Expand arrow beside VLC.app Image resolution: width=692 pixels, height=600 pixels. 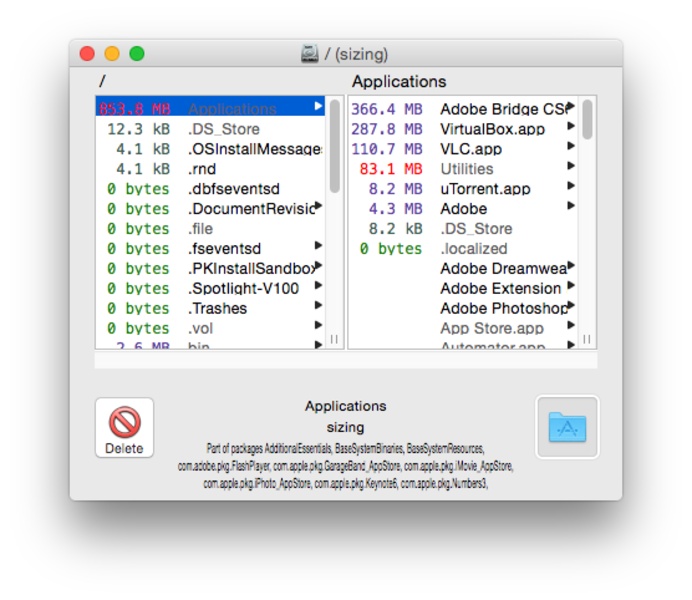[x=571, y=146]
